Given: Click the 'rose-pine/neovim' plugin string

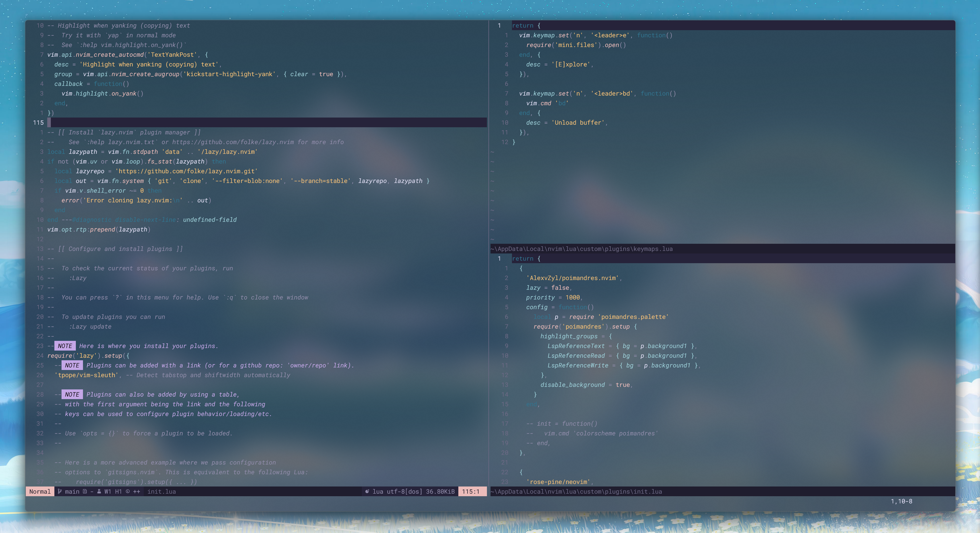Looking at the screenshot, I should coord(558,482).
